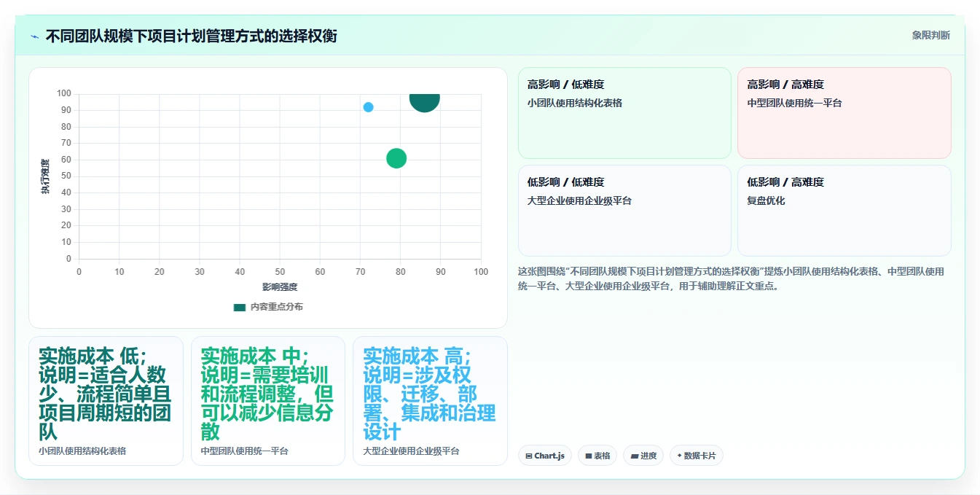
Task: Click the 影响强度 x-axis label
Action: [280, 287]
